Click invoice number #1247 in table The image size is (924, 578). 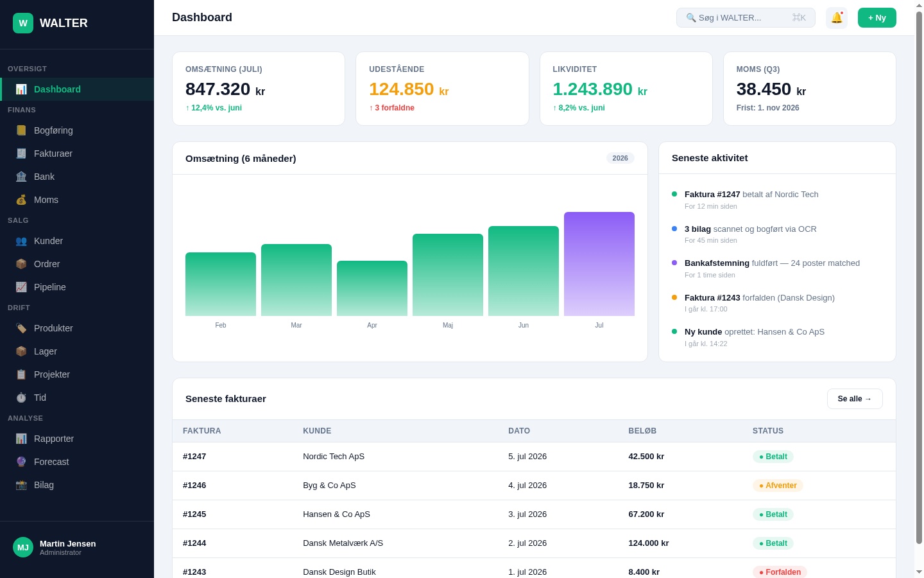tap(194, 457)
